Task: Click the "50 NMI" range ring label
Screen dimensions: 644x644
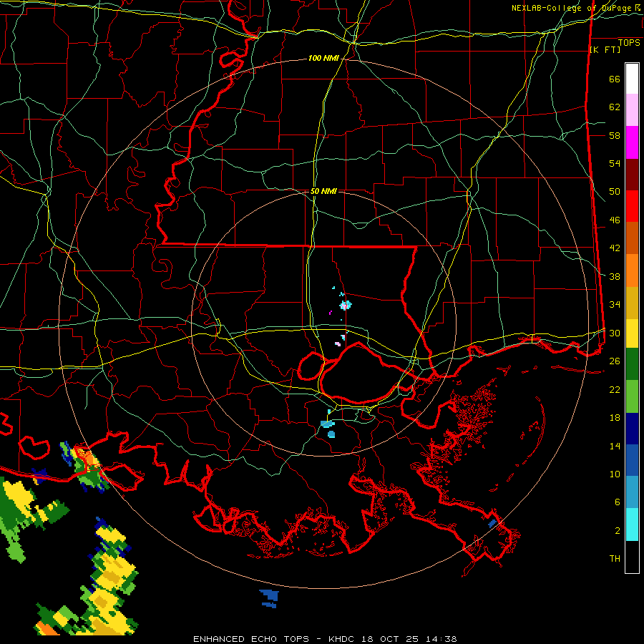Action: point(323,191)
